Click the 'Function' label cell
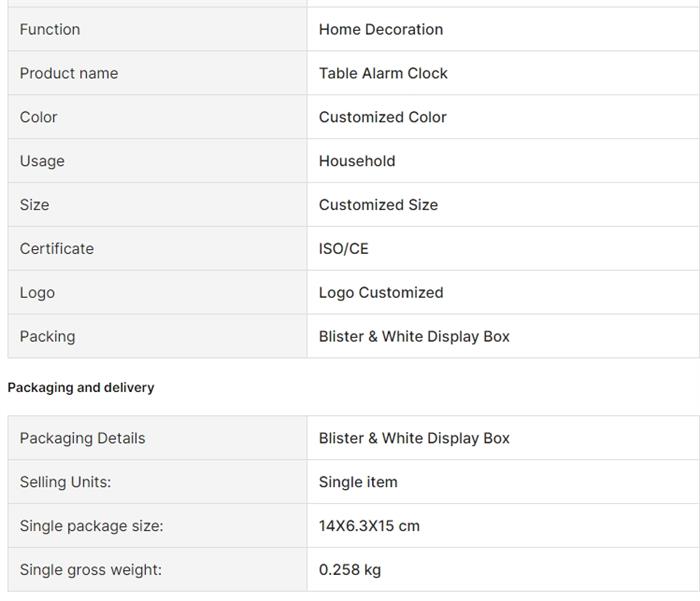This screenshot has width=700, height=601. (x=50, y=29)
